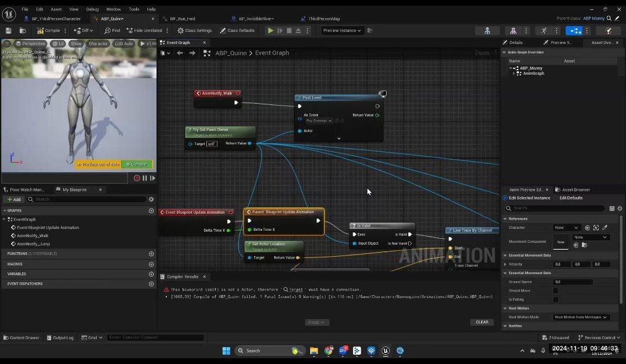Open My Blueprint settings gear
This screenshot has height=364, width=626.
tap(151, 199)
